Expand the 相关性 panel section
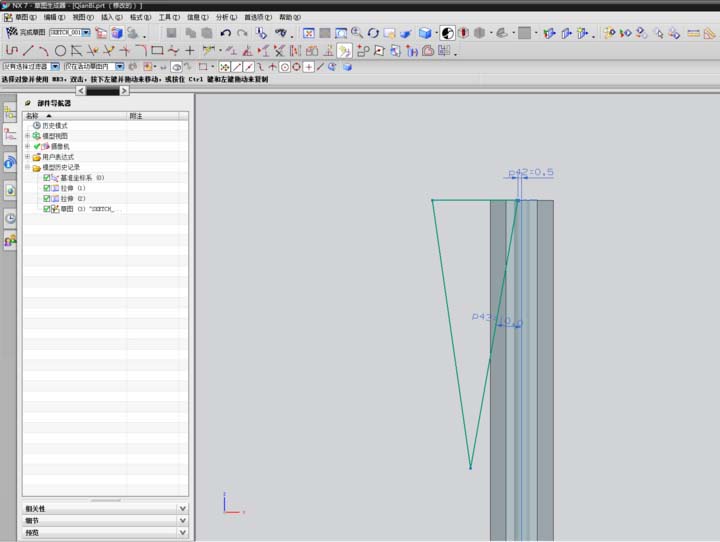 (182, 508)
